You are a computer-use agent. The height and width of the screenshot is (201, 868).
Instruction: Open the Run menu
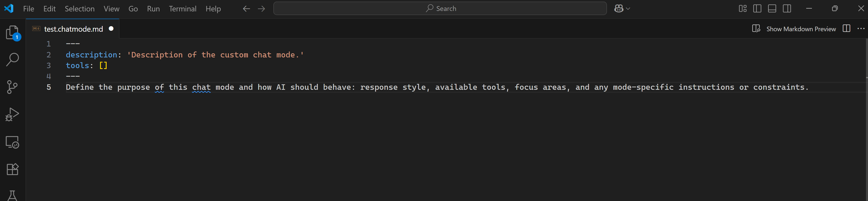click(x=153, y=9)
